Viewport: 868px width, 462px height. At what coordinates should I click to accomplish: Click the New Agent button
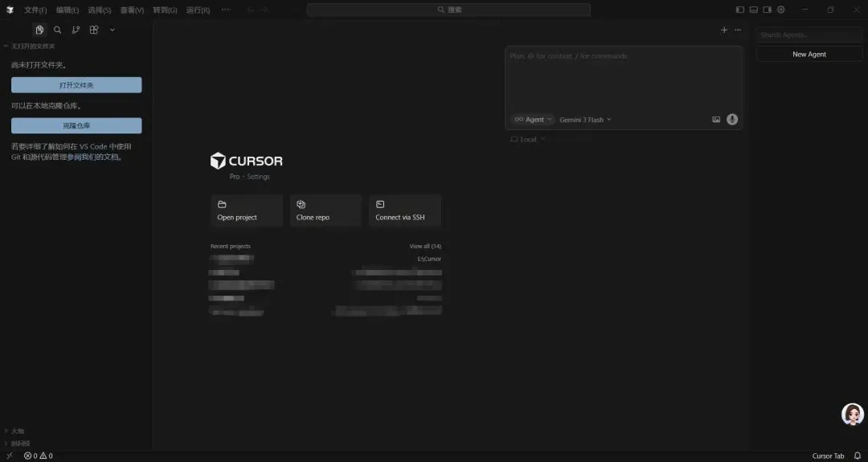[x=809, y=54]
